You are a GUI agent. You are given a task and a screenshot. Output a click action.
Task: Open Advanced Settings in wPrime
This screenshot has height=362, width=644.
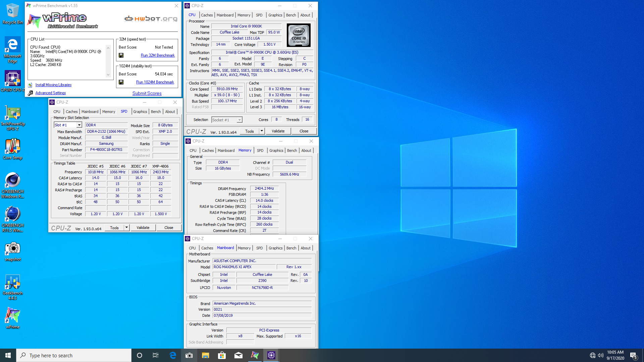point(51,93)
